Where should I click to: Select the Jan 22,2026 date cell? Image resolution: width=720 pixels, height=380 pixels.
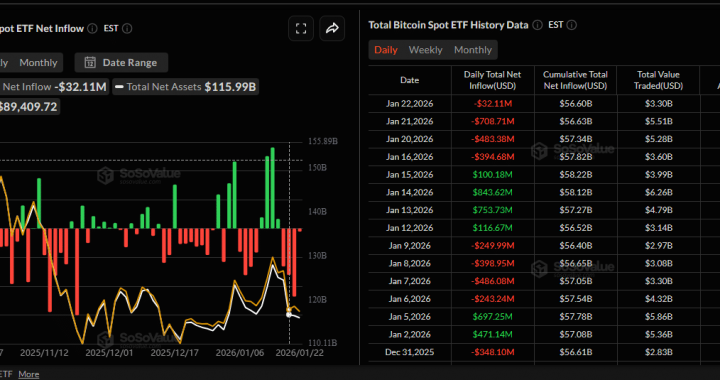tap(410, 104)
